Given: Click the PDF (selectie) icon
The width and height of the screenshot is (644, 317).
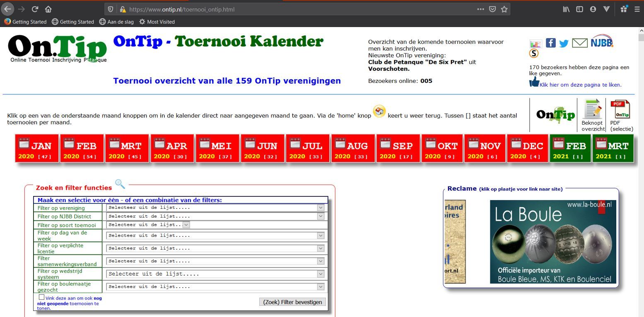Looking at the screenshot, I should [x=621, y=109].
